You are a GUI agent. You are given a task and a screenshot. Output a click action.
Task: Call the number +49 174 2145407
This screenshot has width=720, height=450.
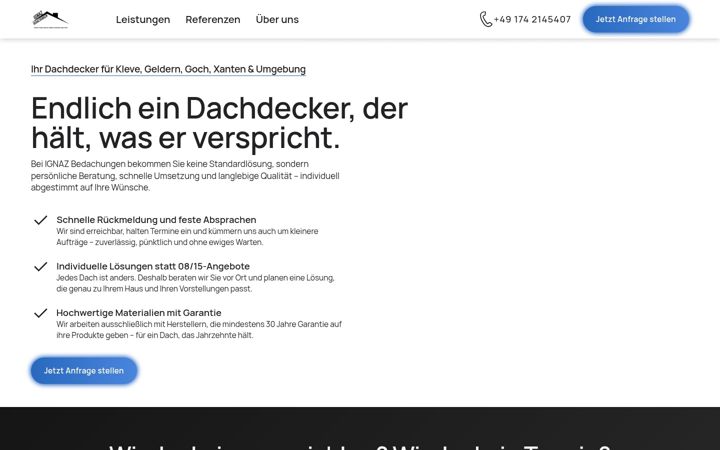pyautogui.click(x=532, y=19)
